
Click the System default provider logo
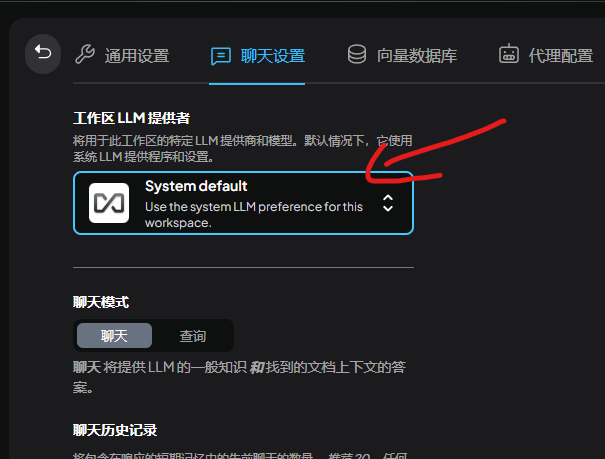click(109, 203)
